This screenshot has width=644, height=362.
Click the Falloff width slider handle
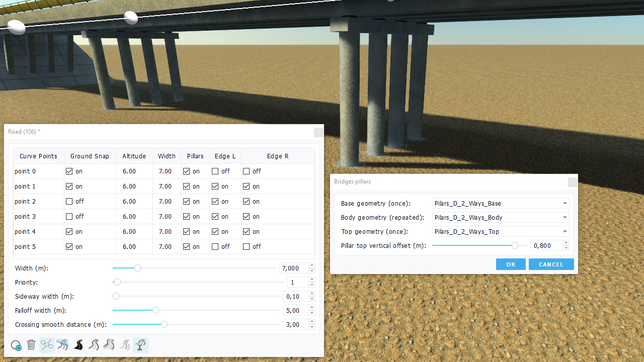click(x=155, y=310)
